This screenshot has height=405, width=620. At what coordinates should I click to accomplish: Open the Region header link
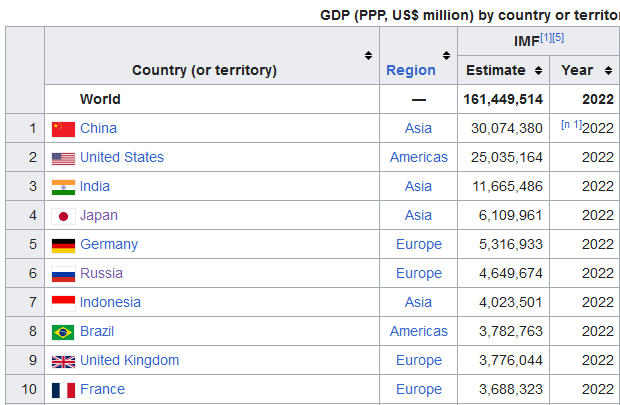coord(411,70)
